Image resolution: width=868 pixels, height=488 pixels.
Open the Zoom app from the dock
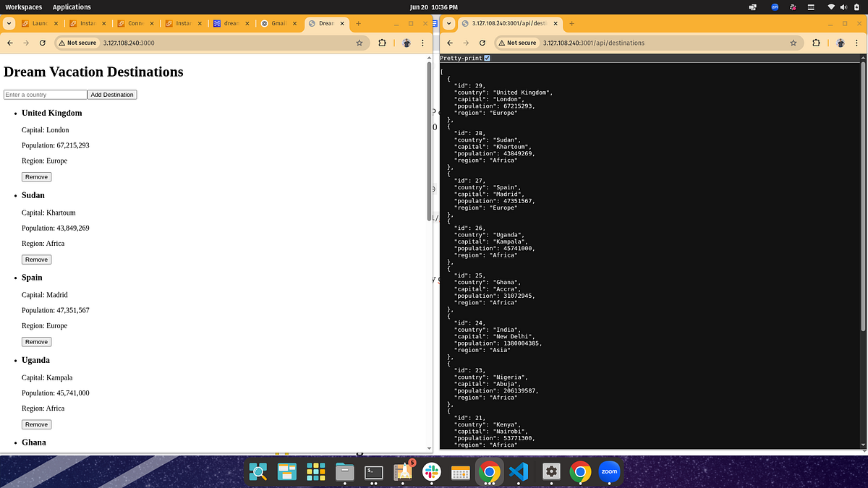tap(608, 472)
